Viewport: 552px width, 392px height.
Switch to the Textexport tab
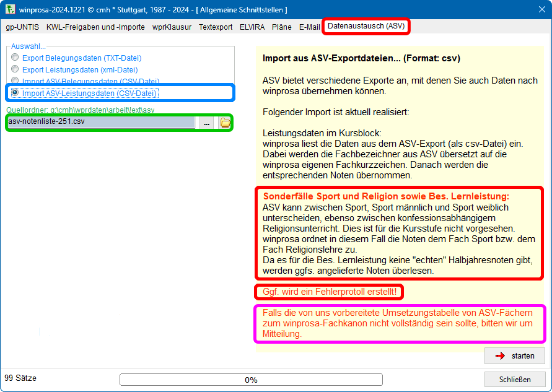click(216, 27)
